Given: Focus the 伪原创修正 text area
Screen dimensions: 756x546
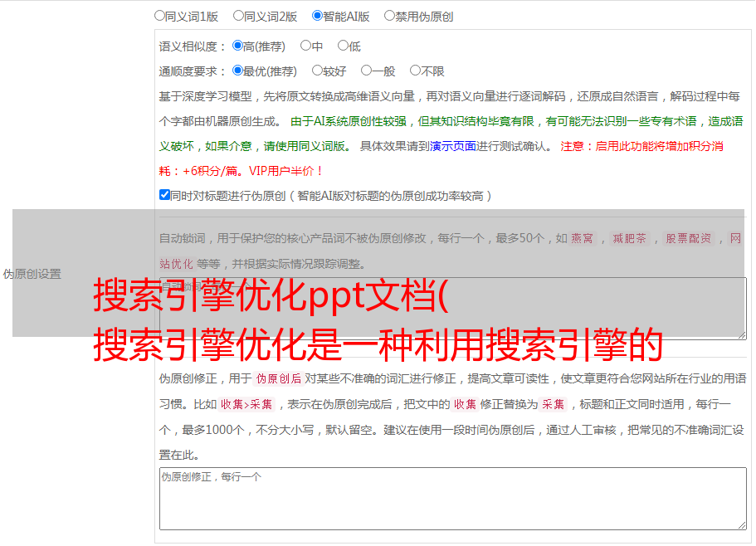Looking at the screenshot, I should point(452,499).
